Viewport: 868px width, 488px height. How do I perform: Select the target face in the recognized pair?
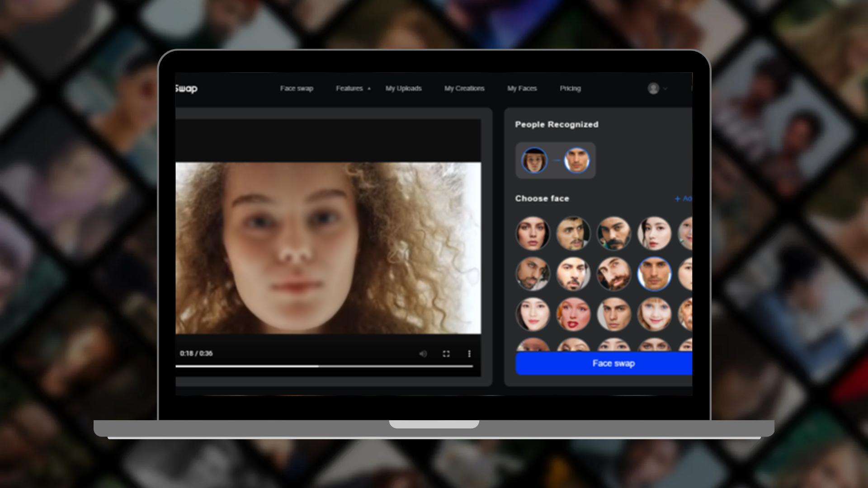[577, 160]
